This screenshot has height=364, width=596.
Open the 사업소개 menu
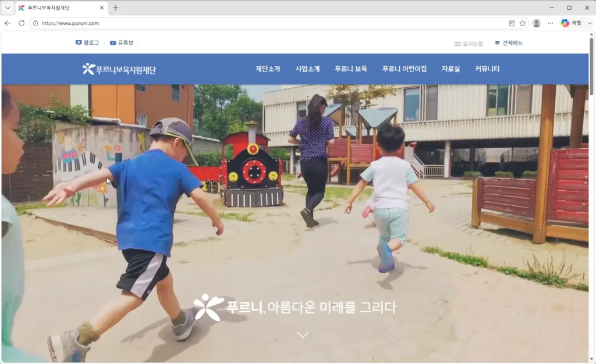pyautogui.click(x=307, y=69)
